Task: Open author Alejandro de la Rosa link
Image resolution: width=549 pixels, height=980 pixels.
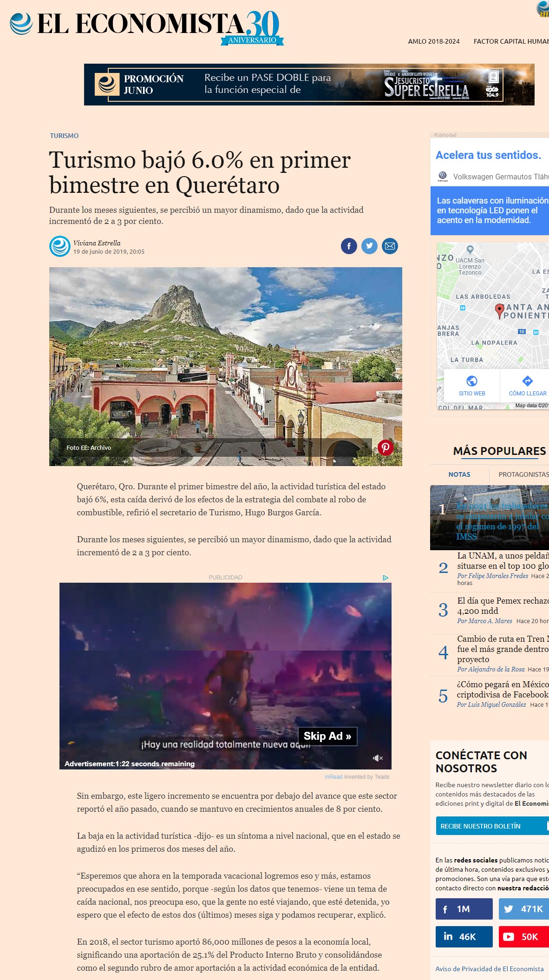Action: click(x=491, y=669)
